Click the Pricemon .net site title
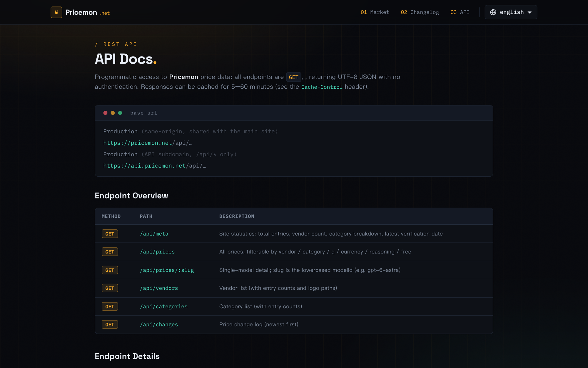The image size is (588, 368). tap(87, 12)
